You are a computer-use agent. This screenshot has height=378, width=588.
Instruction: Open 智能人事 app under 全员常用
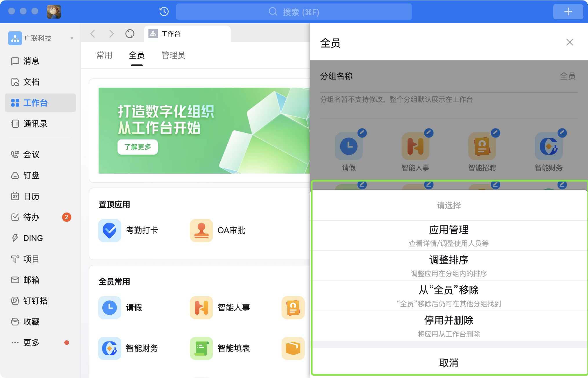[220, 308]
